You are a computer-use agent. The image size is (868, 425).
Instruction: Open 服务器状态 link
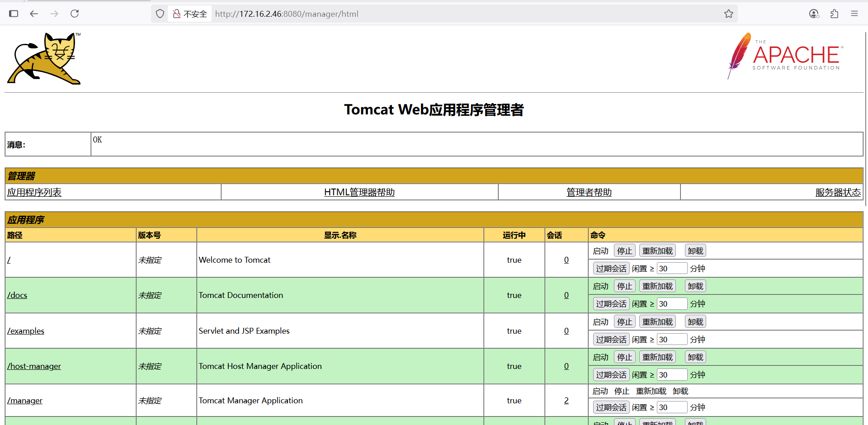(x=838, y=192)
